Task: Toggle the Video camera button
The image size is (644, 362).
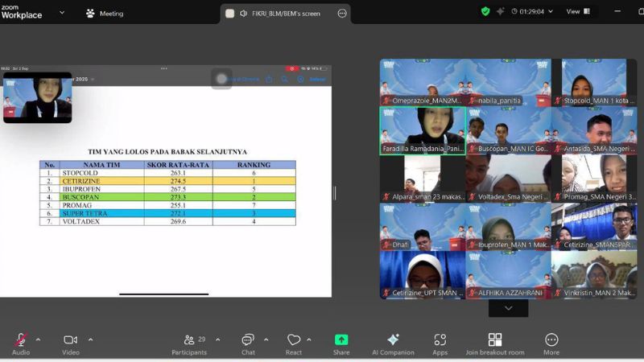Action: [70, 340]
